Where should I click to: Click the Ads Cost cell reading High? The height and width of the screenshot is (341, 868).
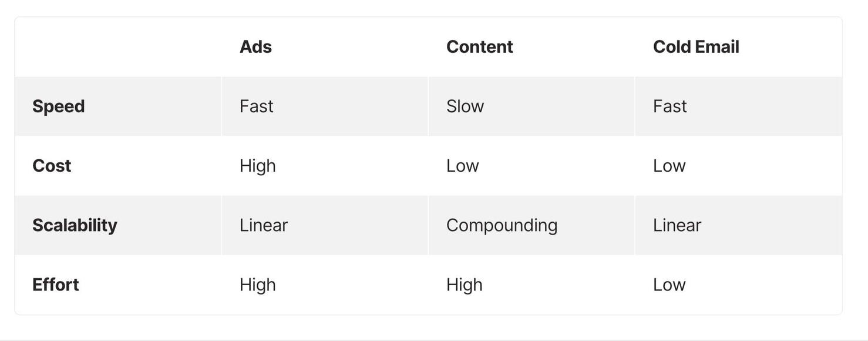pyautogui.click(x=258, y=166)
